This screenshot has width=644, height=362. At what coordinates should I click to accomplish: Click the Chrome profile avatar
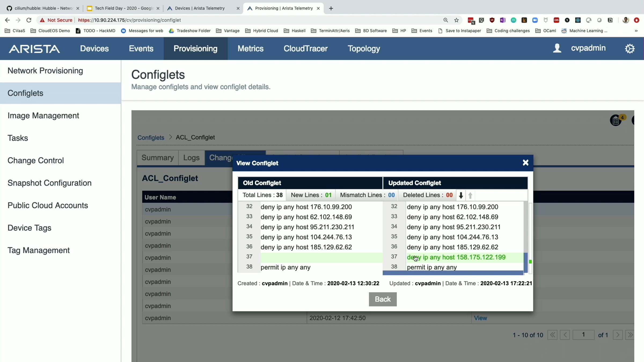(625, 20)
